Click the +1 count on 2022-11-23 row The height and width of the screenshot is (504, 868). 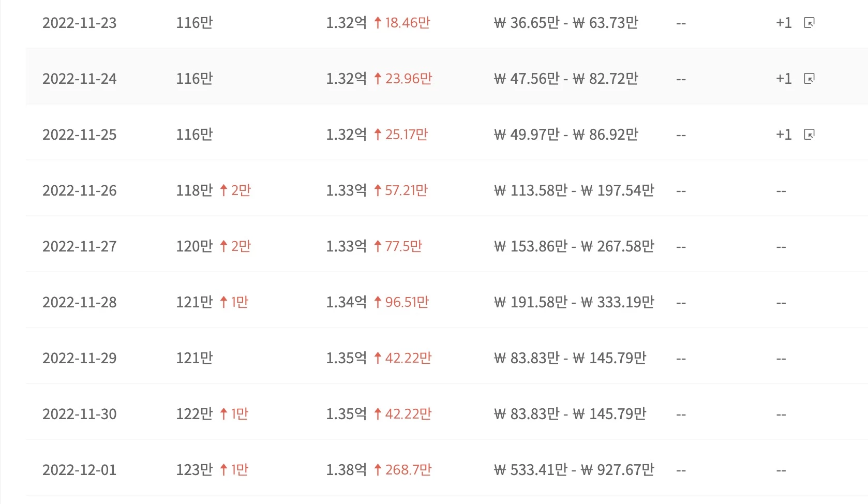point(784,23)
